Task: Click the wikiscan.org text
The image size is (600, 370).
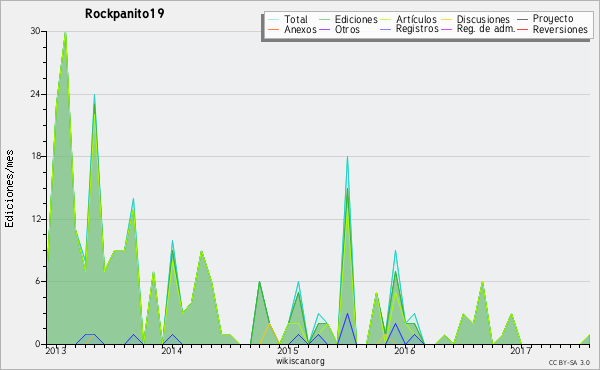Action: tap(300, 361)
